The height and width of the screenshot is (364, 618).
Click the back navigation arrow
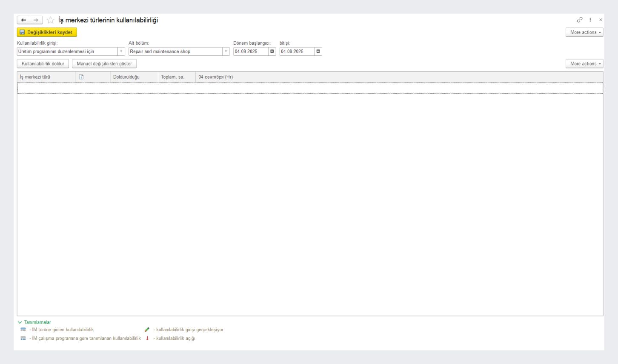[x=23, y=20]
